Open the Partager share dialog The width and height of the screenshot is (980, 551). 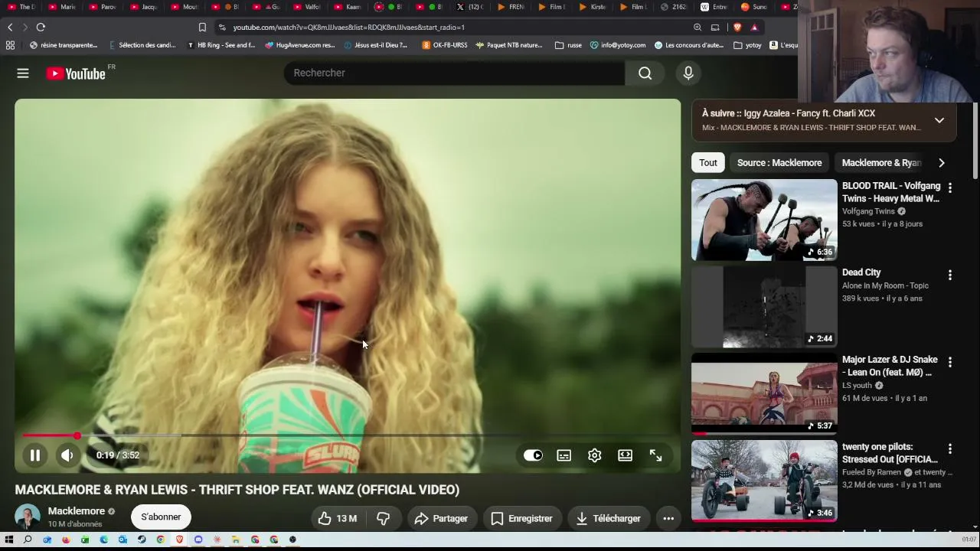pyautogui.click(x=441, y=519)
